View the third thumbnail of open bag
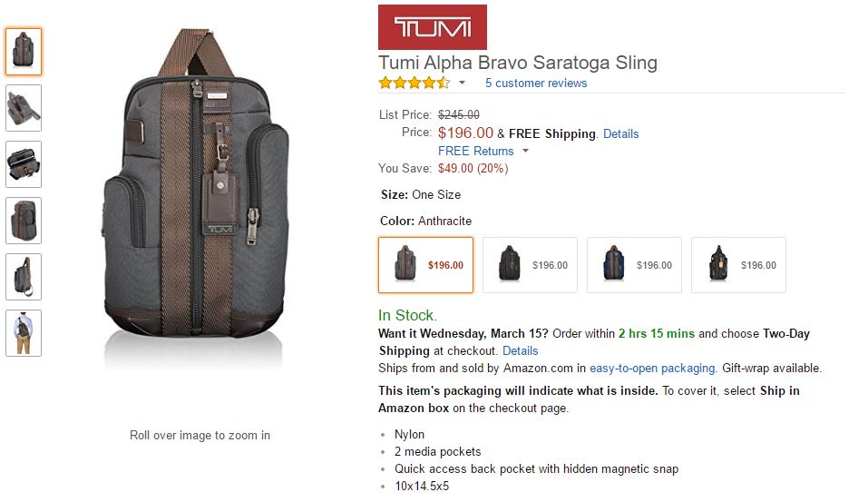The height and width of the screenshot is (502, 868). coord(24,164)
